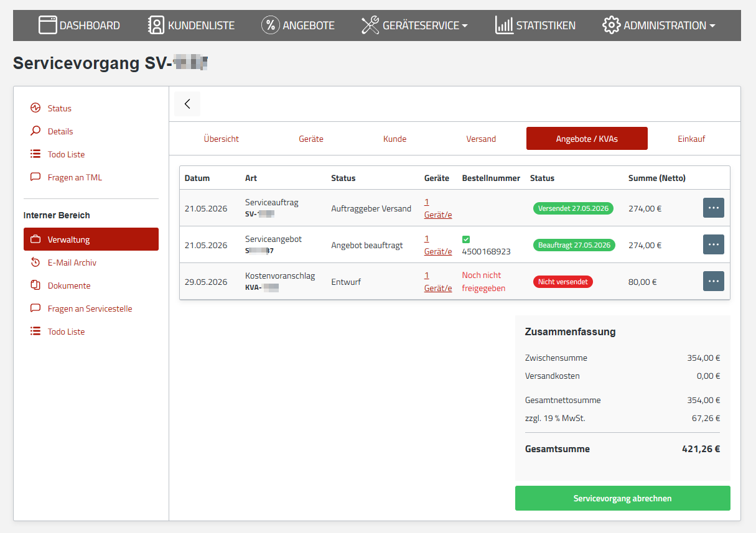
Task: Switch to the Geräte tab
Action: 311,139
